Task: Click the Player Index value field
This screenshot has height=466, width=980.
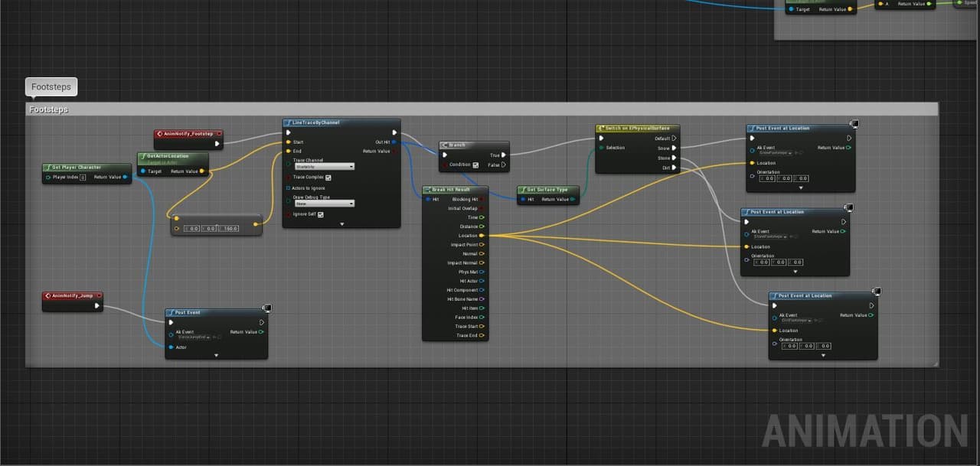Action: click(x=83, y=177)
